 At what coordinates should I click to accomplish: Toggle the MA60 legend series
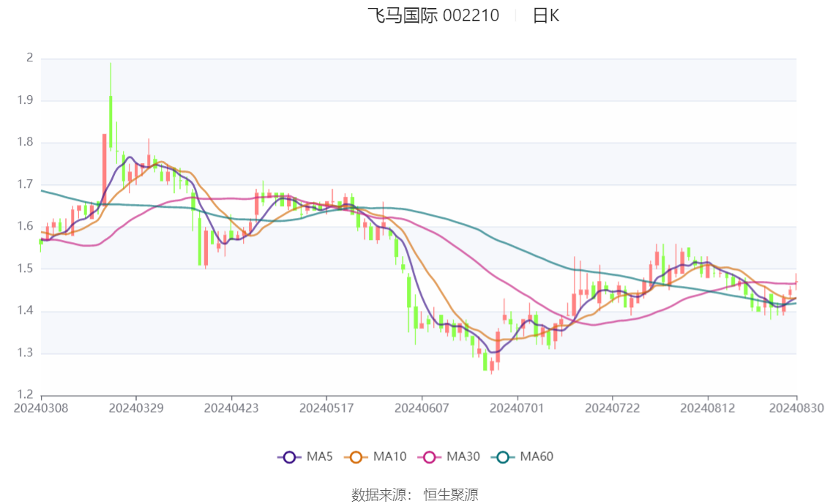[x=523, y=457]
